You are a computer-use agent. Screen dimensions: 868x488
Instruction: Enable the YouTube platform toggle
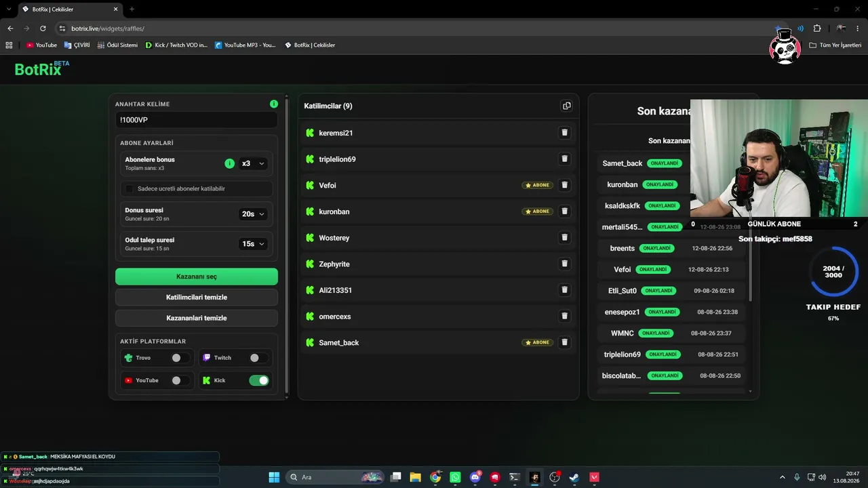pos(180,380)
